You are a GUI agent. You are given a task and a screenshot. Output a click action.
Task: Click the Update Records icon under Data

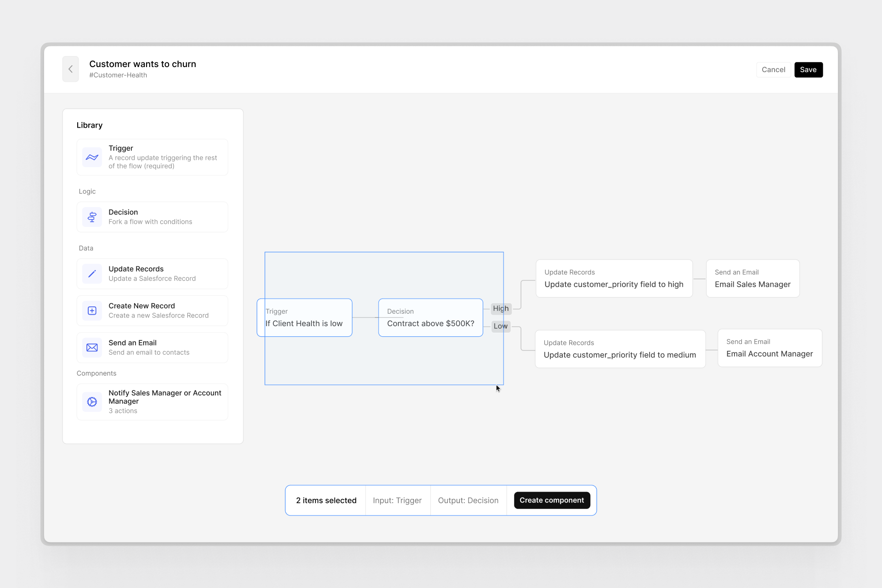[x=91, y=273]
